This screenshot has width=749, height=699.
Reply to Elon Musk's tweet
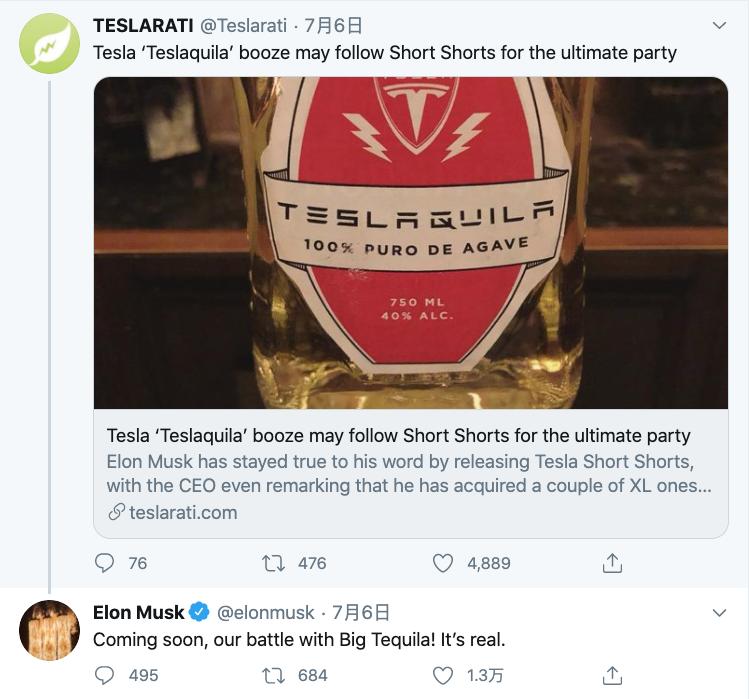pyautogui.click(x=105, y=675)
